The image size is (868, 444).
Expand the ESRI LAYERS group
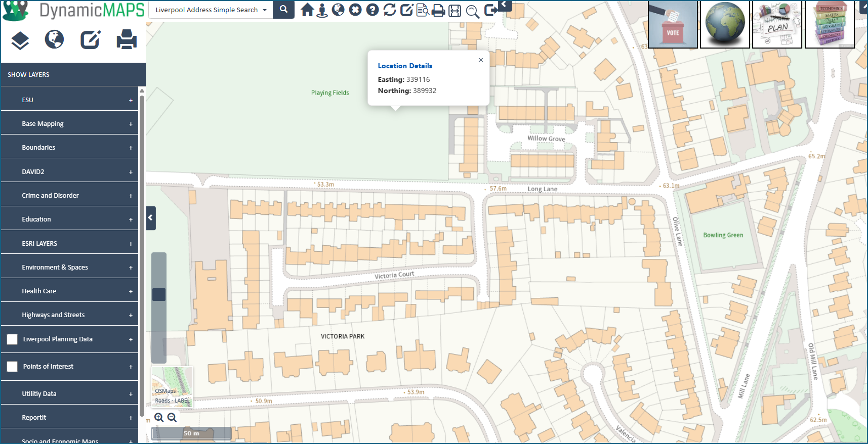pyautogui.click(x=131, y=244)
